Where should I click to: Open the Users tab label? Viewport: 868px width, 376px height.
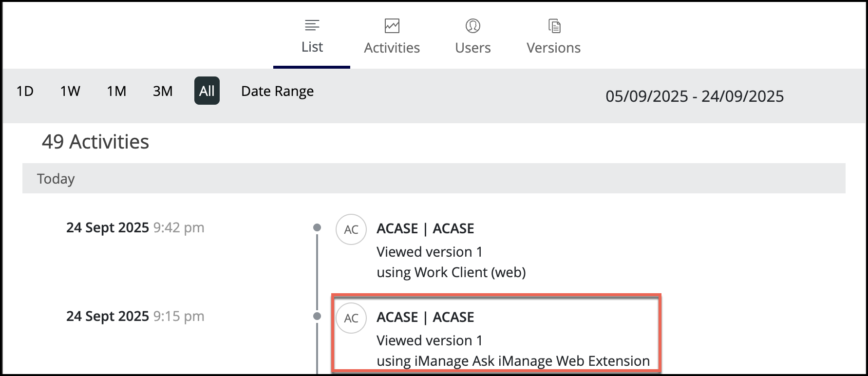click(x=472, y=48)
